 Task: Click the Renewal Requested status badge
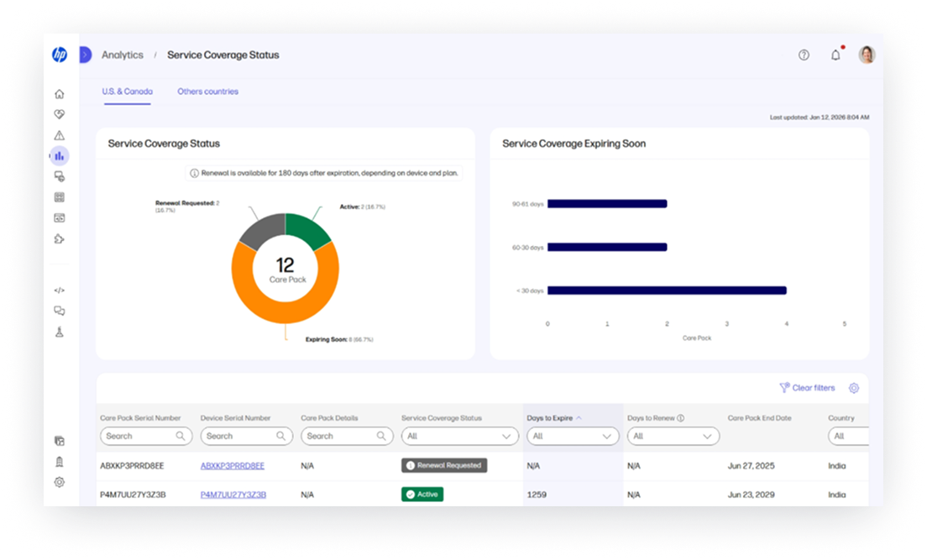(444, 465)
